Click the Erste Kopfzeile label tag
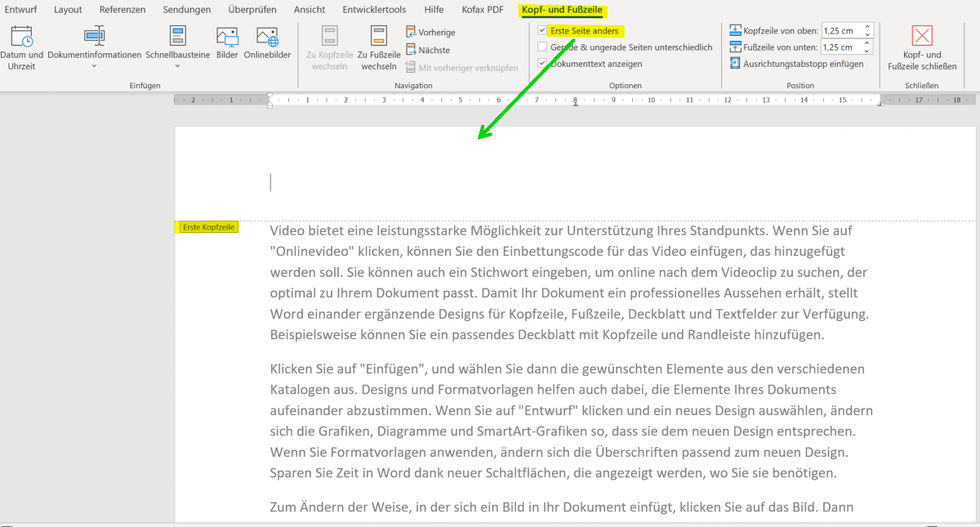The width and height of the screenshot is (980, 527). pyautogui.click(x=208, y=227)
